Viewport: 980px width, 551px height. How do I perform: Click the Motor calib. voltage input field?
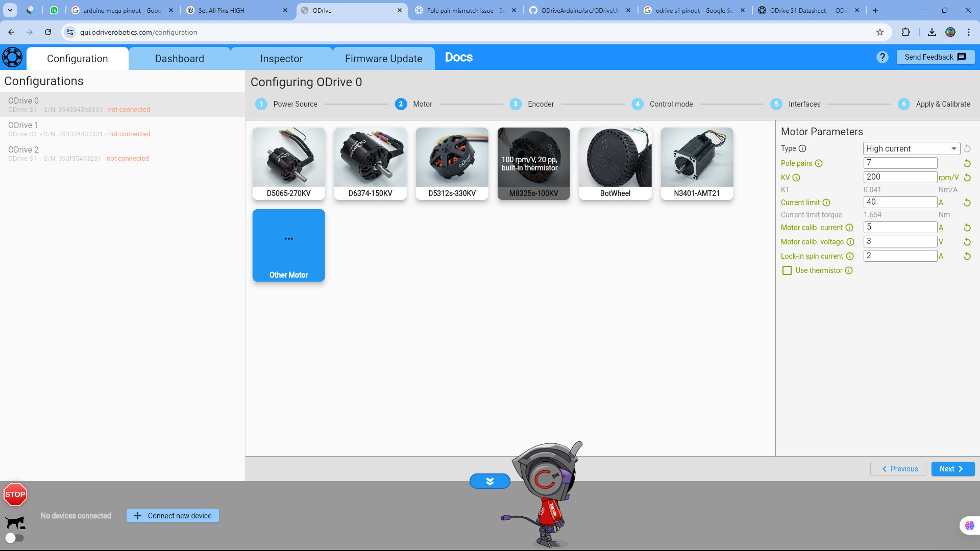point(900,241)
